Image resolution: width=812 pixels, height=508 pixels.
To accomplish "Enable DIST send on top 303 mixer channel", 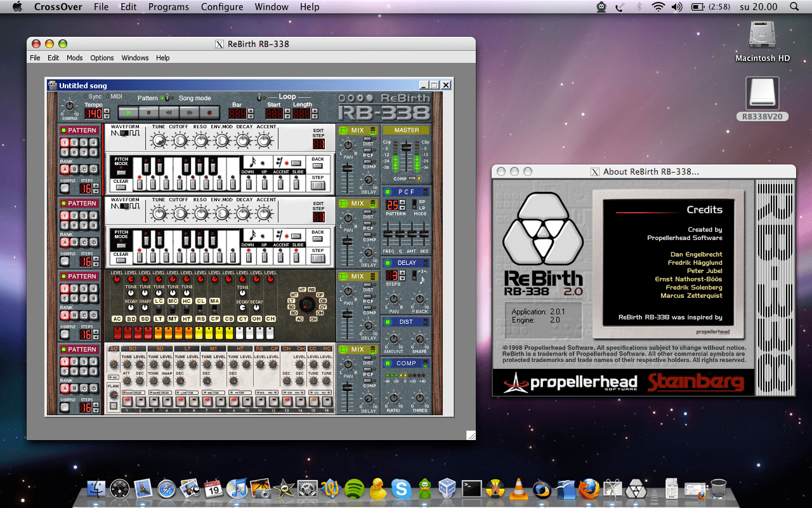I will click(369, 138).
